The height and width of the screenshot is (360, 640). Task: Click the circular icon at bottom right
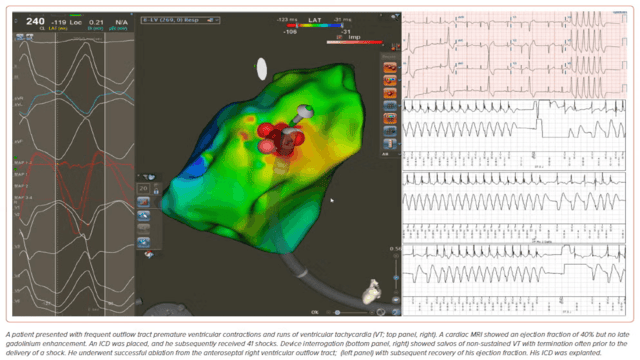381,312
